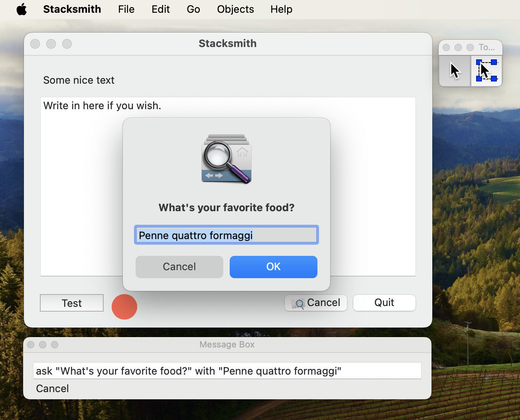Click the red circle beside the Test button
Viewport: 520px width, 420px height.
pos(124,307)
